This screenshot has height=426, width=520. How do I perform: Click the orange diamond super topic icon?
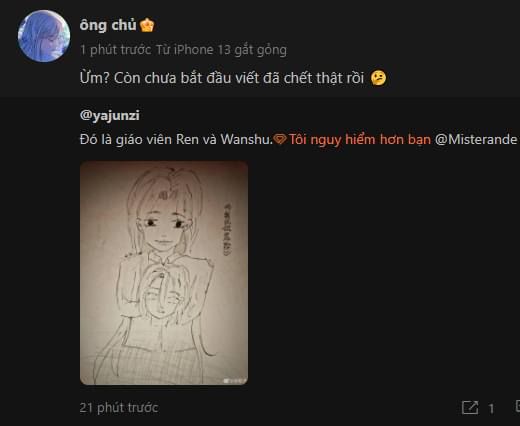click(280, 139)
